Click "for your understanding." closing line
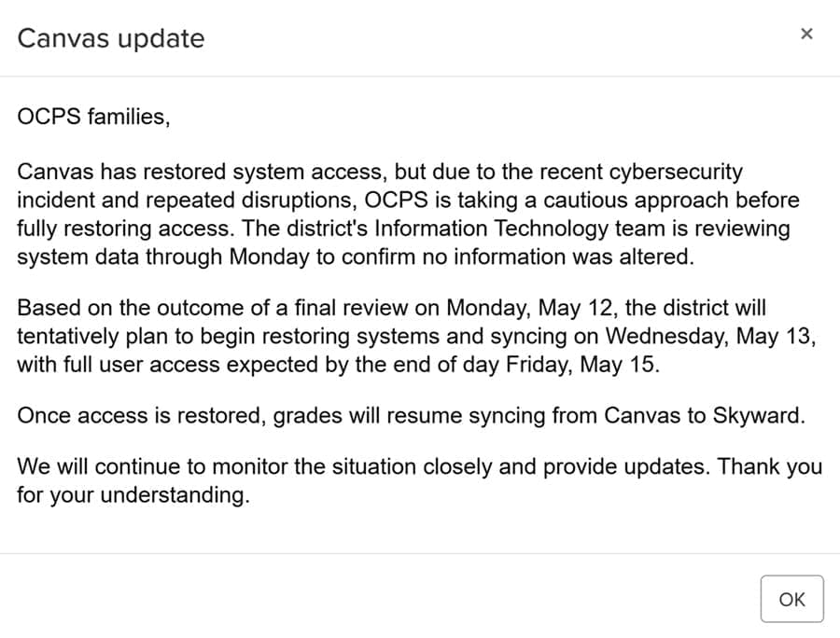Image resolution: width=840 pixels, height=638 pixels. pyautogui.click(x=133, y=495)
